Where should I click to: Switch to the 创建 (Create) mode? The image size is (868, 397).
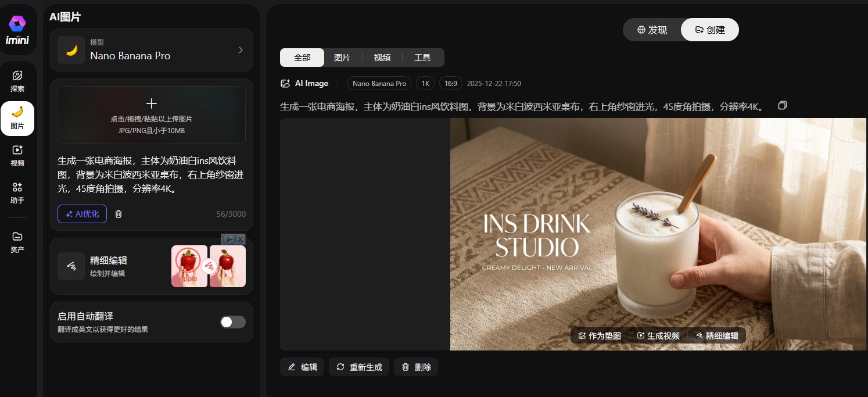pos(709,30)
